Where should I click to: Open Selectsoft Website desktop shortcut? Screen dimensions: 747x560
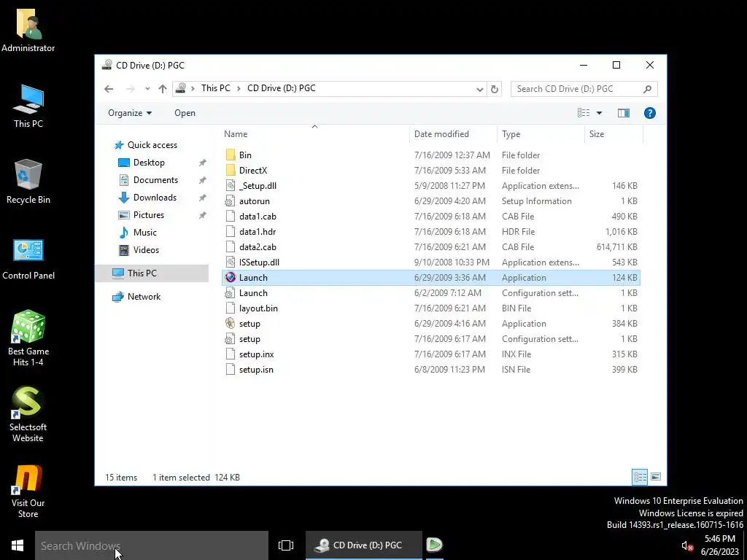pyautogui.click(x=28, y=414)
